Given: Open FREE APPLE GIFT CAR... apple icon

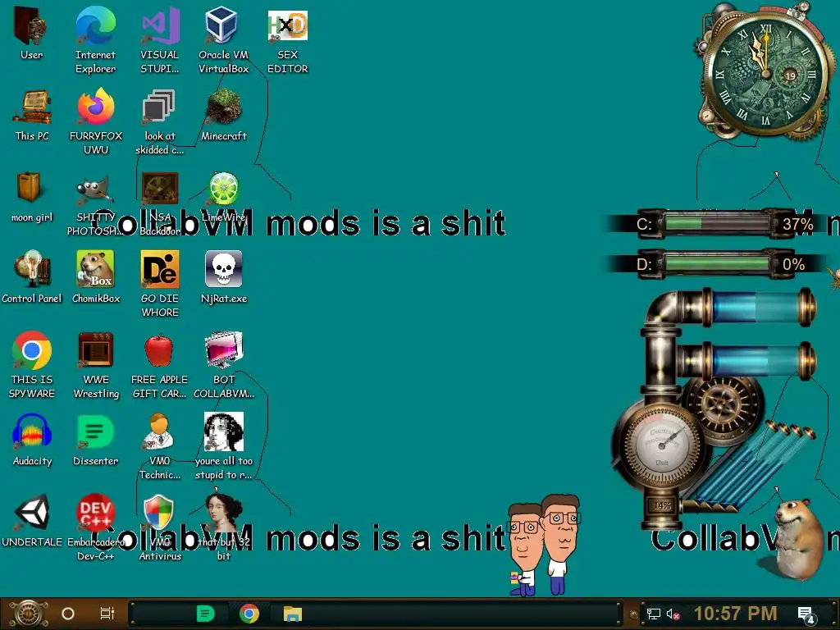Looking at the screenshot, I should point(160,365).
